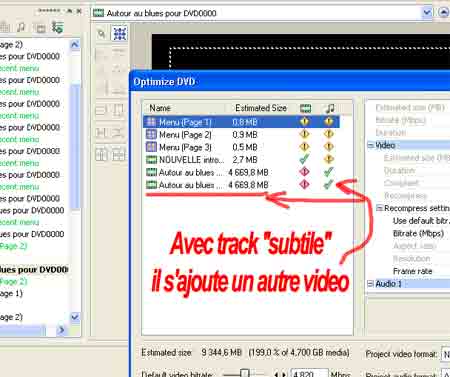Click red video warning on last Autour row
Screen dimensions: 450x377
304,184
